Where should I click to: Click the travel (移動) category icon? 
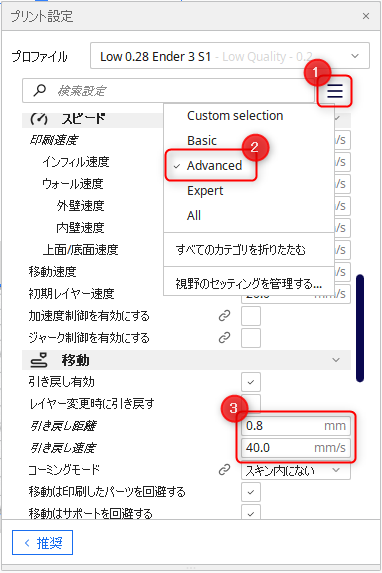tap(39, 360)
